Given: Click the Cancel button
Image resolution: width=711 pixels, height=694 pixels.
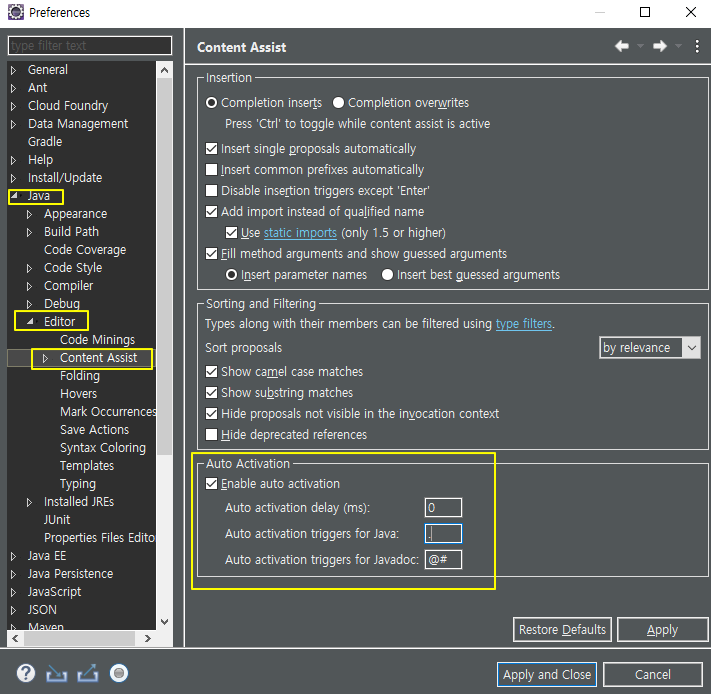Looking at the screenshot, I should point(653,675).
